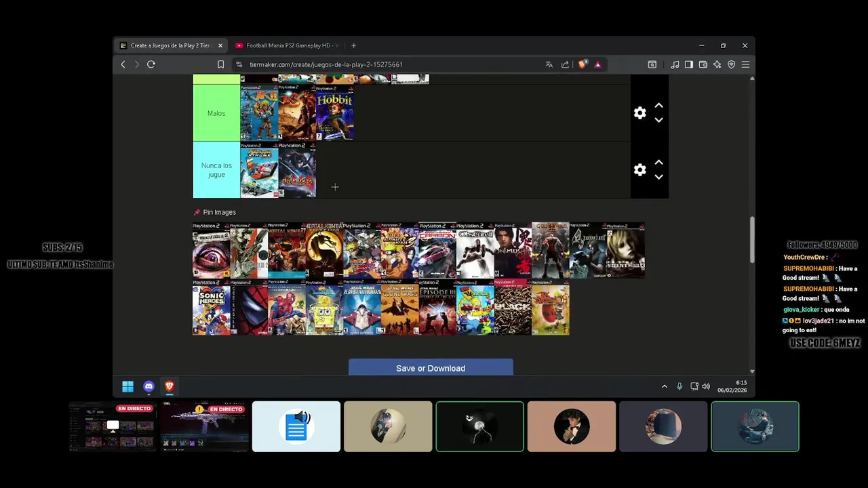The image size is (868, 488).
Task: Select Sonic Heroes cover
Action: click(x=212, y=307)
